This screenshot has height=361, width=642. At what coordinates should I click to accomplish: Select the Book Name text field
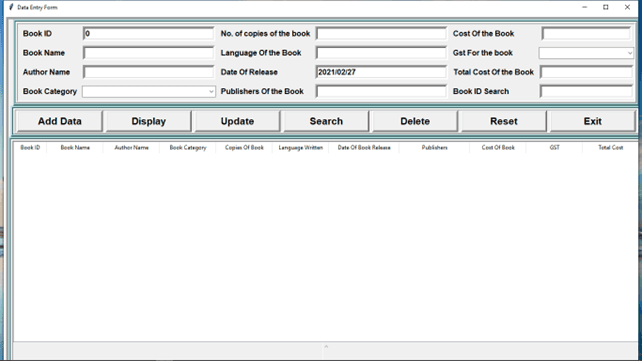pos(149,53)
